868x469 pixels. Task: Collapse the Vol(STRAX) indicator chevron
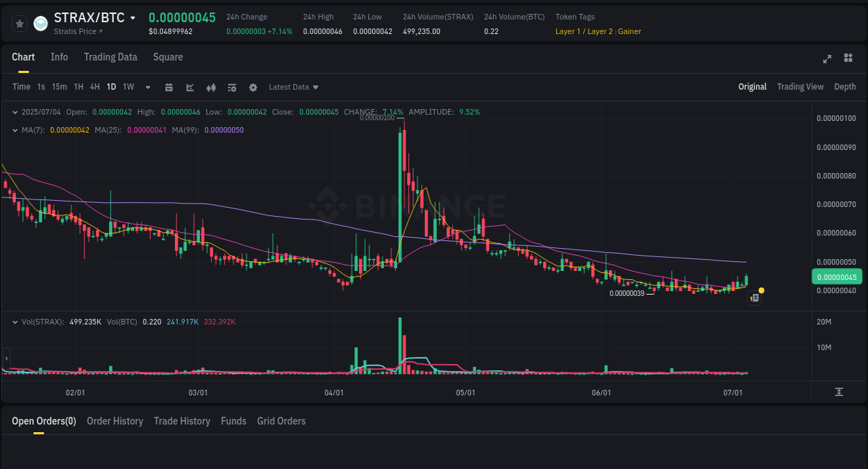tap(15, 322)
